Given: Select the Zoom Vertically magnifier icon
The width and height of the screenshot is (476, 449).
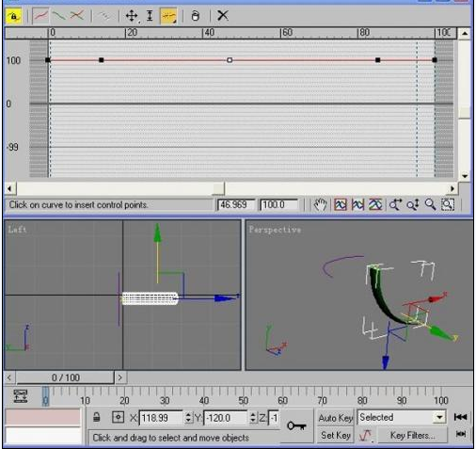Looking at the screenshot, I should (413, 205).
